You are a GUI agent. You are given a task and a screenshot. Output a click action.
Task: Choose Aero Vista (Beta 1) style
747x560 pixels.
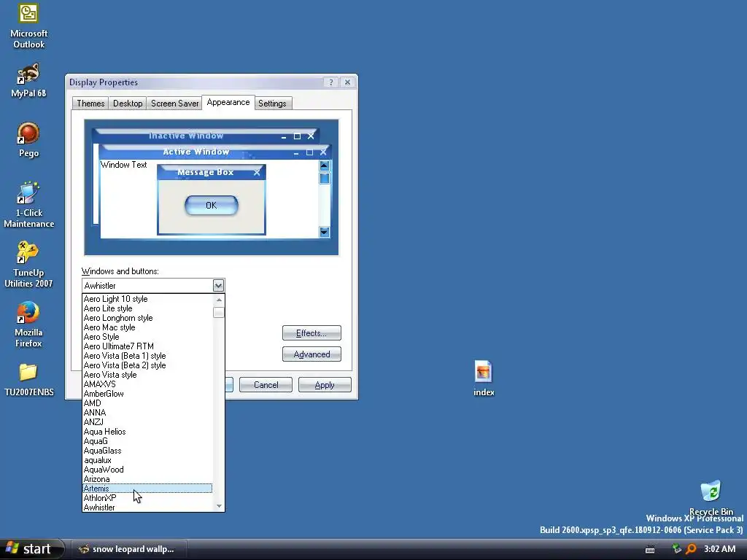click(x=147, y=356)
